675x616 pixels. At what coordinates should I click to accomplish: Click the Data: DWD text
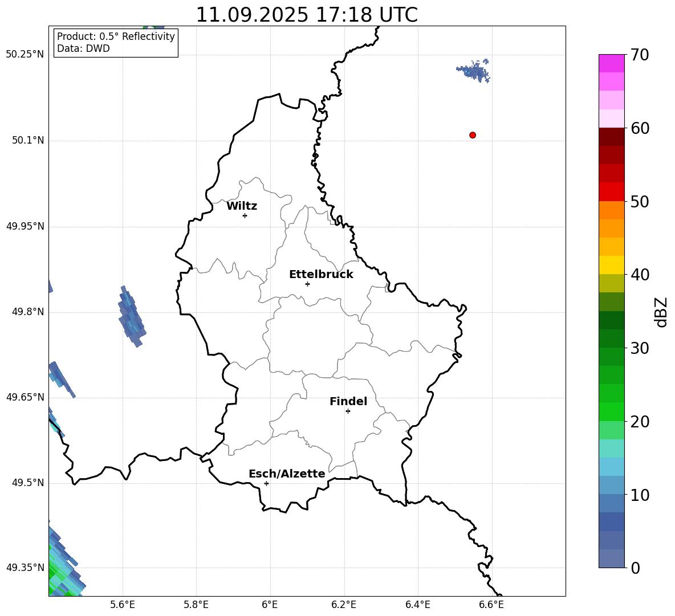tap(83, 48)
